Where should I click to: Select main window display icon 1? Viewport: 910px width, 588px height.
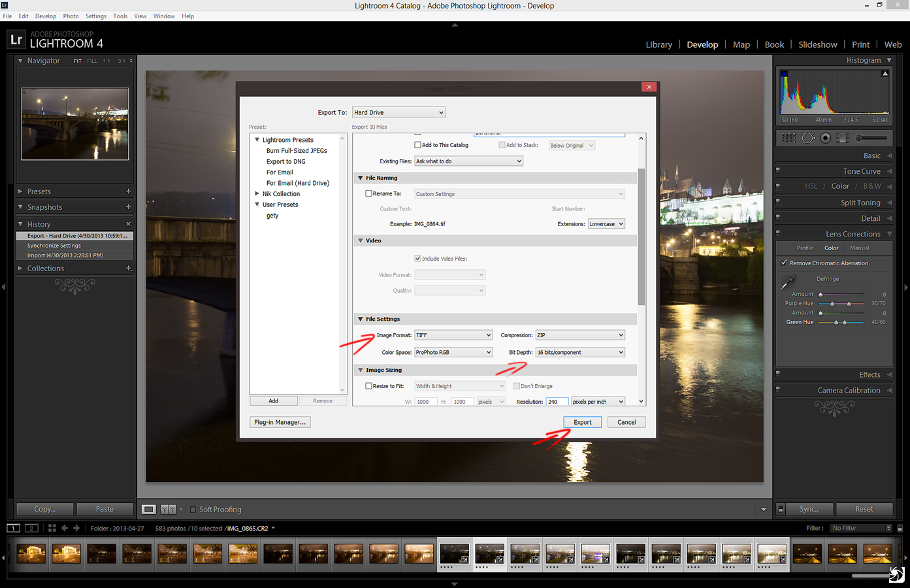(x=13, y=528)
